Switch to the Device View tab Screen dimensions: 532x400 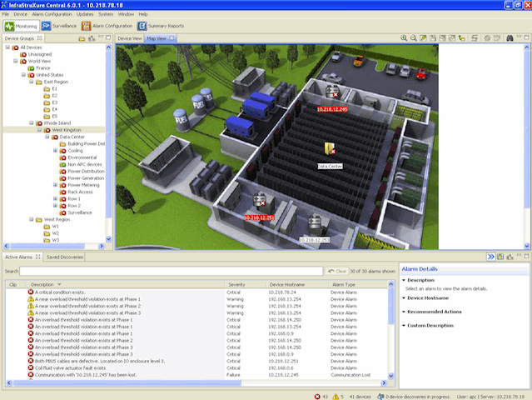pos(130,38)
